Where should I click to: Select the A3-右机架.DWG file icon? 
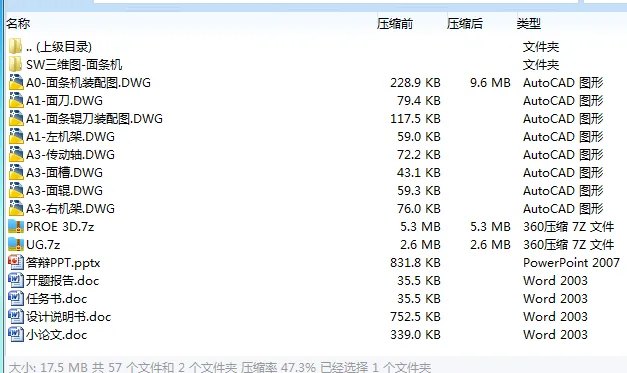(x=16, y=208)
